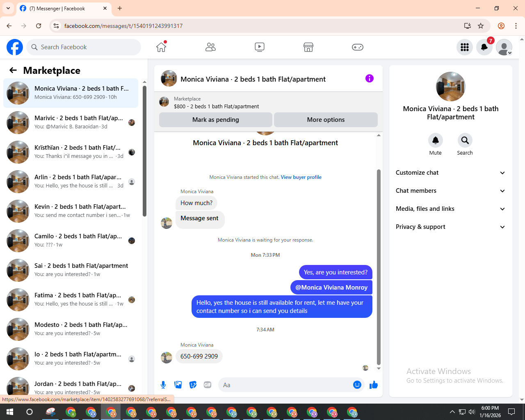Record a voice clip with microphone icon
Screen dimensions: 525x420
point(163,385)
